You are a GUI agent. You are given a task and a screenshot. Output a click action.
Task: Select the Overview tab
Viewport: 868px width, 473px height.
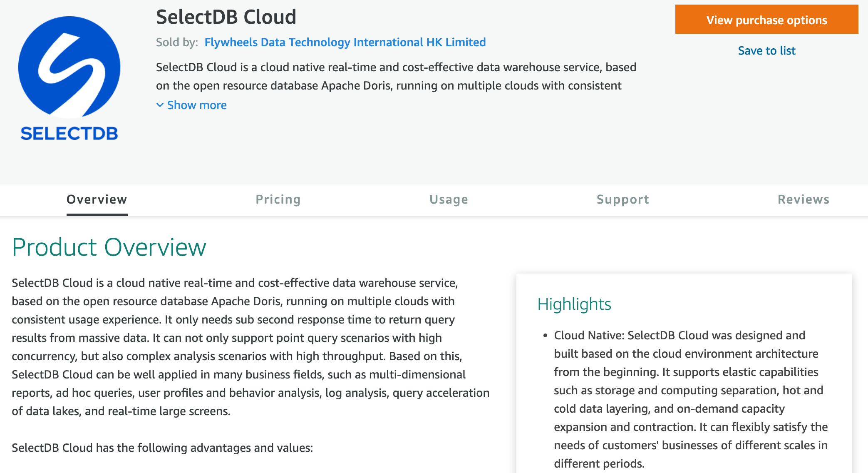click(97, 200)
